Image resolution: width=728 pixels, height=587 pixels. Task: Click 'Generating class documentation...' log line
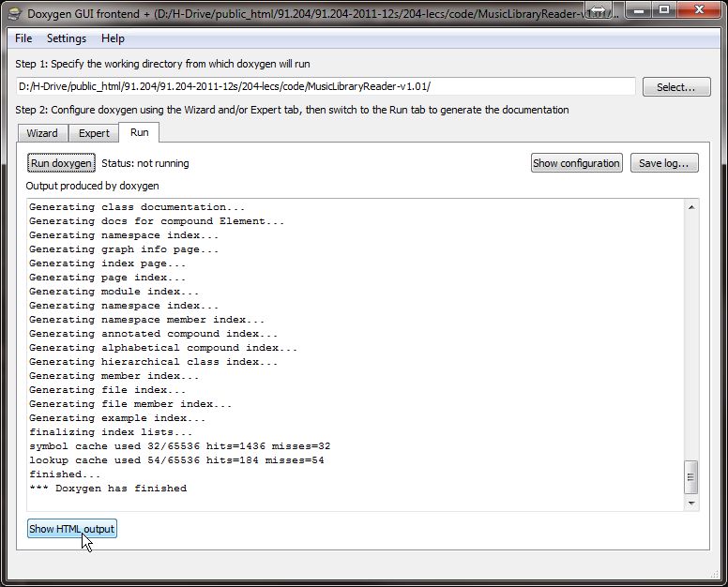(x=137, y=207)
